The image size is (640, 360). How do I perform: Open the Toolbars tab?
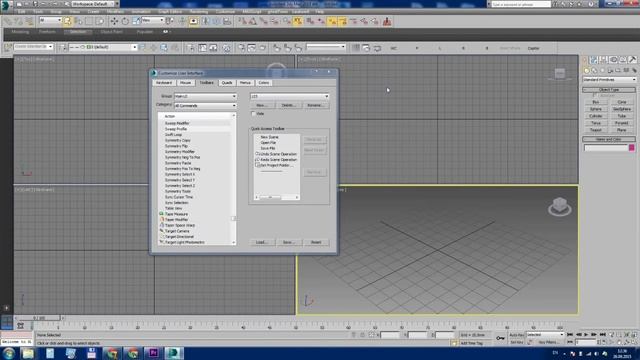pyautogui.click(x=207, y=82)
